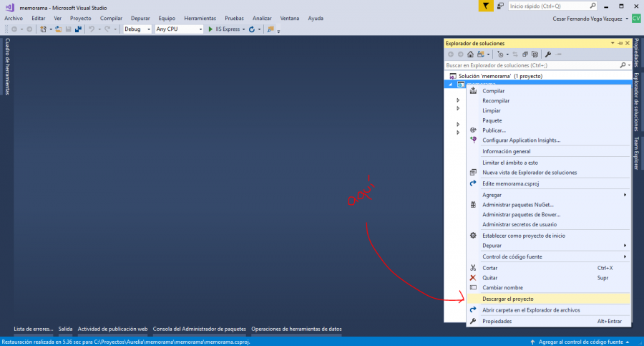Click the Find in Files toolbar icon
Viewport: 644px width, 346px height.
(x=270, y=29)
